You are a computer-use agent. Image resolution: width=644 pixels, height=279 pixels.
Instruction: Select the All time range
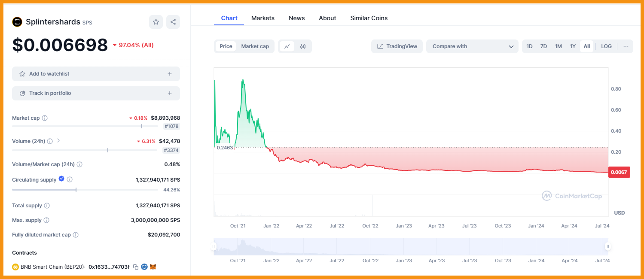pyautogui.click(x=587, y=46)
